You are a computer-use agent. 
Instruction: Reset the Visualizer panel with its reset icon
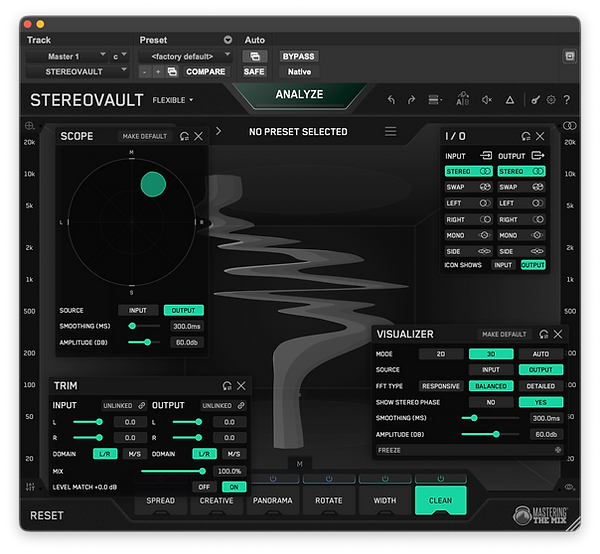coord(544,334)
